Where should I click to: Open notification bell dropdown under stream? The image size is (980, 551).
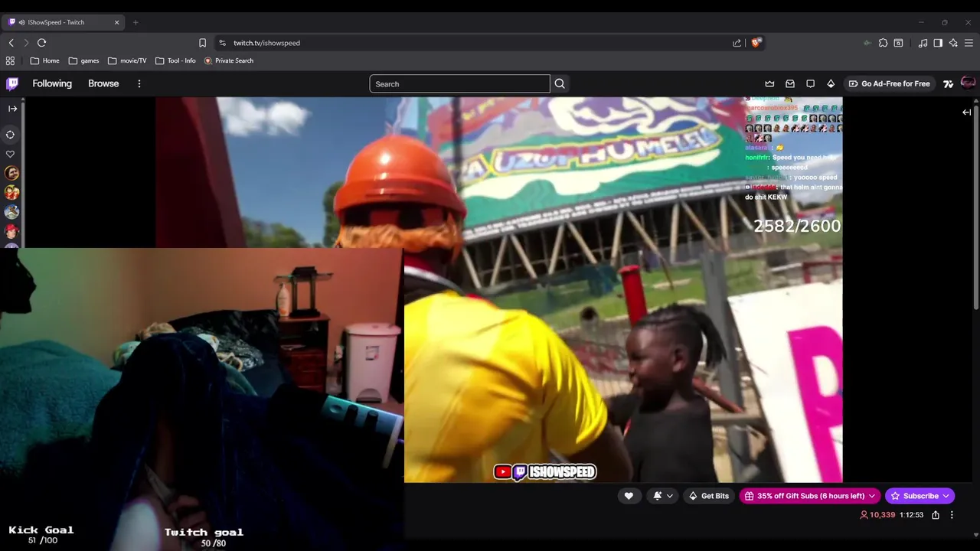coord(663,496)
